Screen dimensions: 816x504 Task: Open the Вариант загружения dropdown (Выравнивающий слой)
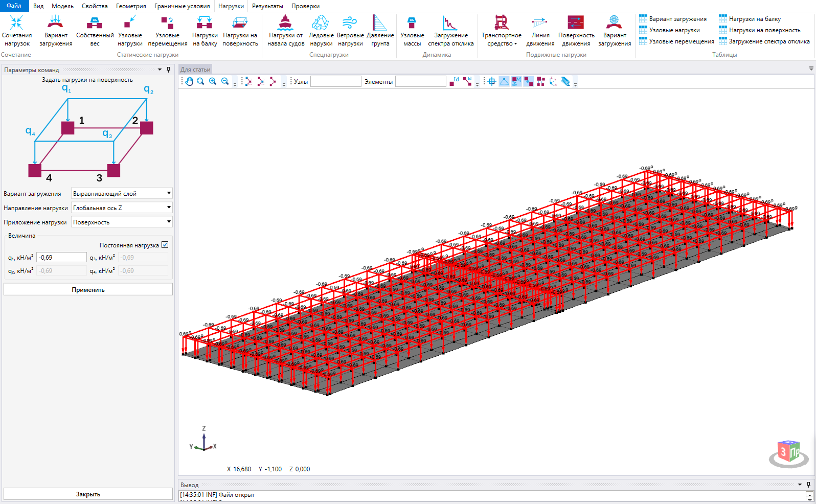tap(122, 193)
